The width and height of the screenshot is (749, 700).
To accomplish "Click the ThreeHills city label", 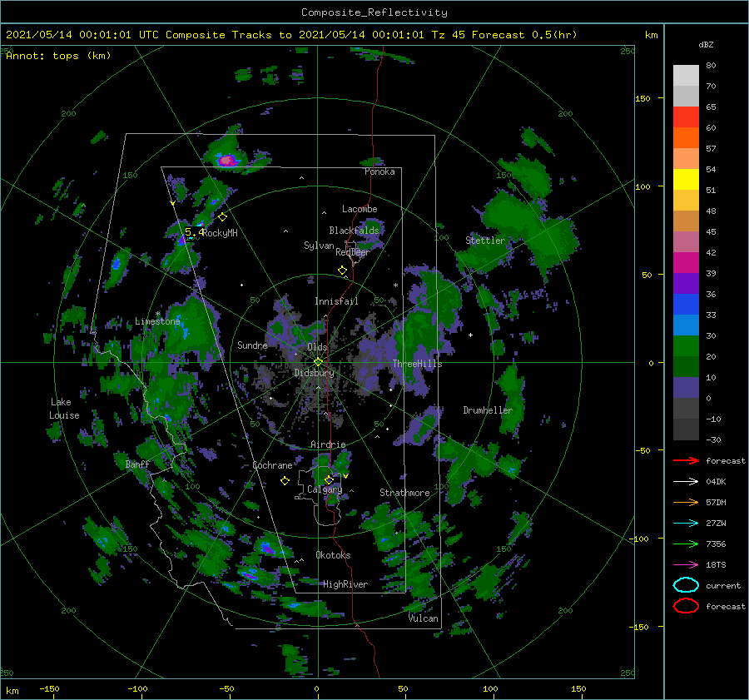I will [x=418, y=364].
